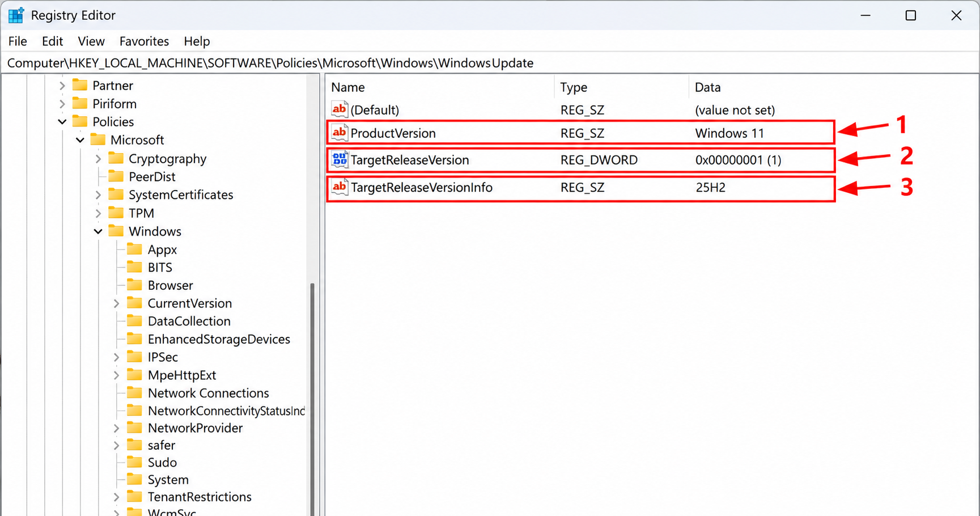Select the System key in tree
This screenshot has height=516, width=980.
(x=168, y=480)
